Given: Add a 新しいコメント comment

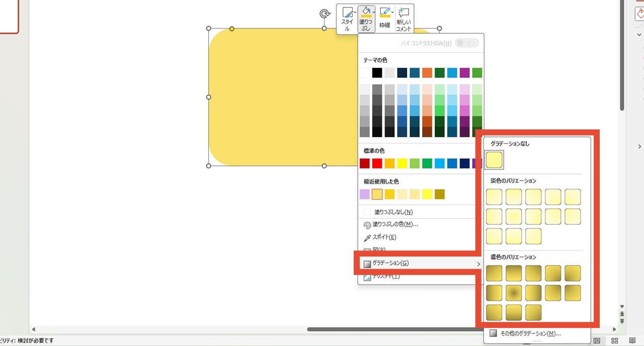Looking at the screenshot, I should pos(404,19).
